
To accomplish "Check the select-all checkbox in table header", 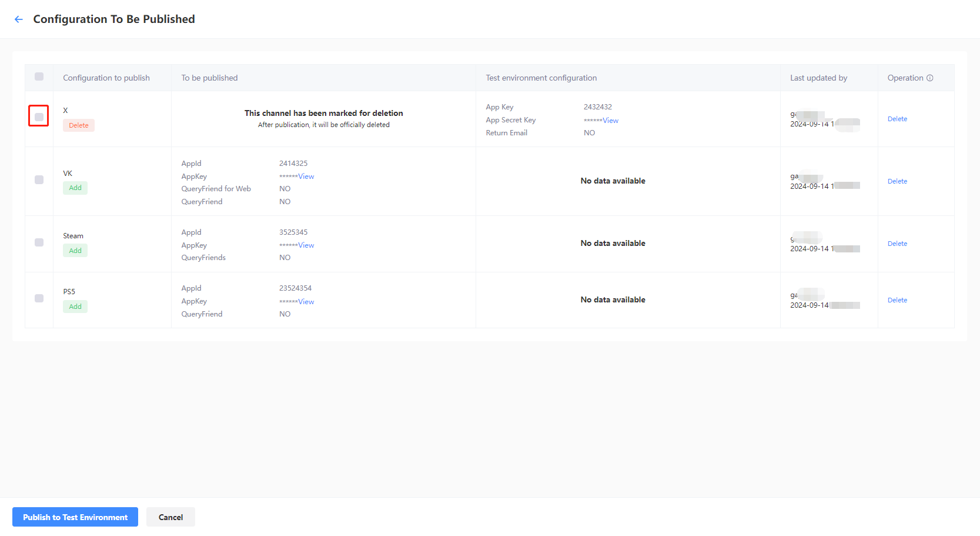I will [x=39, y=76].
